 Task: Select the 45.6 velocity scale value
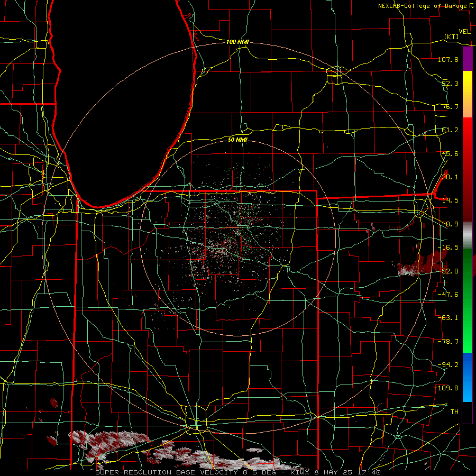click(450, 153)
